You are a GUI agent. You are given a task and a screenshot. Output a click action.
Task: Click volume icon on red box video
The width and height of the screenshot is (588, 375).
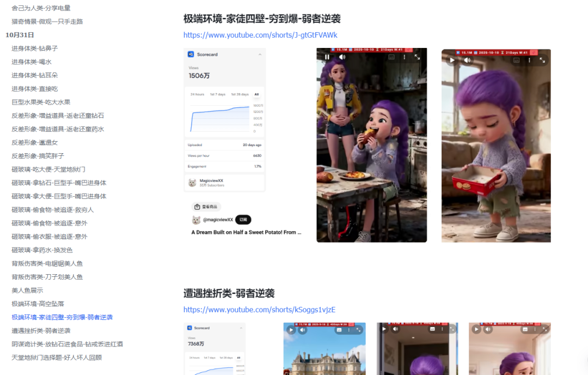pos(467,60)
